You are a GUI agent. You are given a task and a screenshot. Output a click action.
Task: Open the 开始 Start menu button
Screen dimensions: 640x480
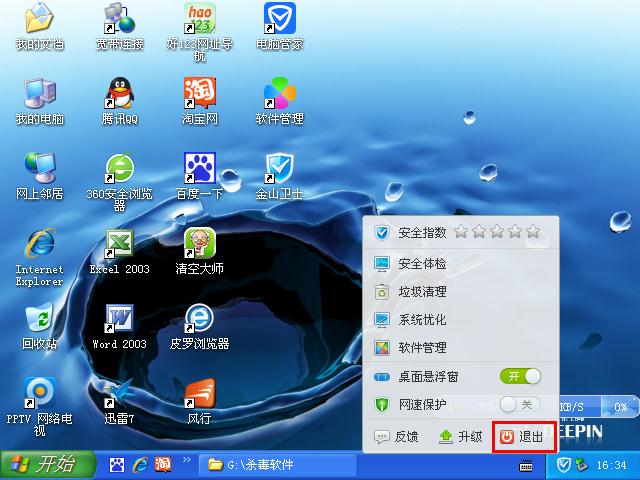[x=42, y=465]
